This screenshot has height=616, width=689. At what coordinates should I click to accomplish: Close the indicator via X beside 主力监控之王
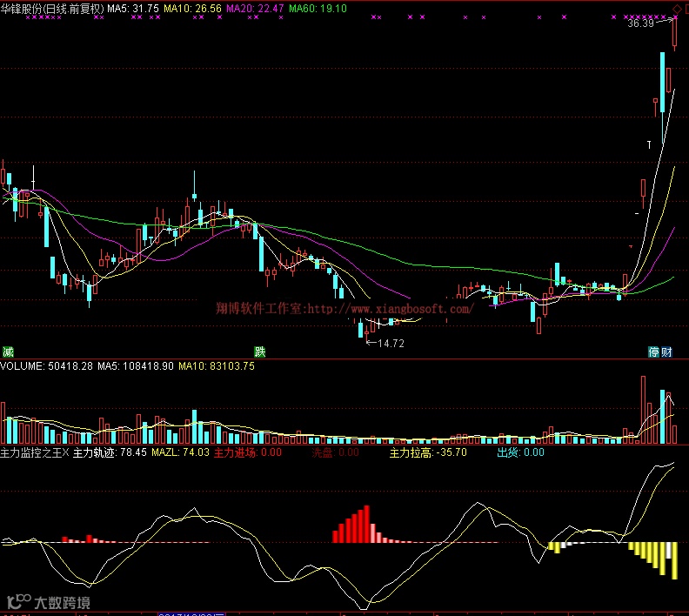(x=66, y=452)
